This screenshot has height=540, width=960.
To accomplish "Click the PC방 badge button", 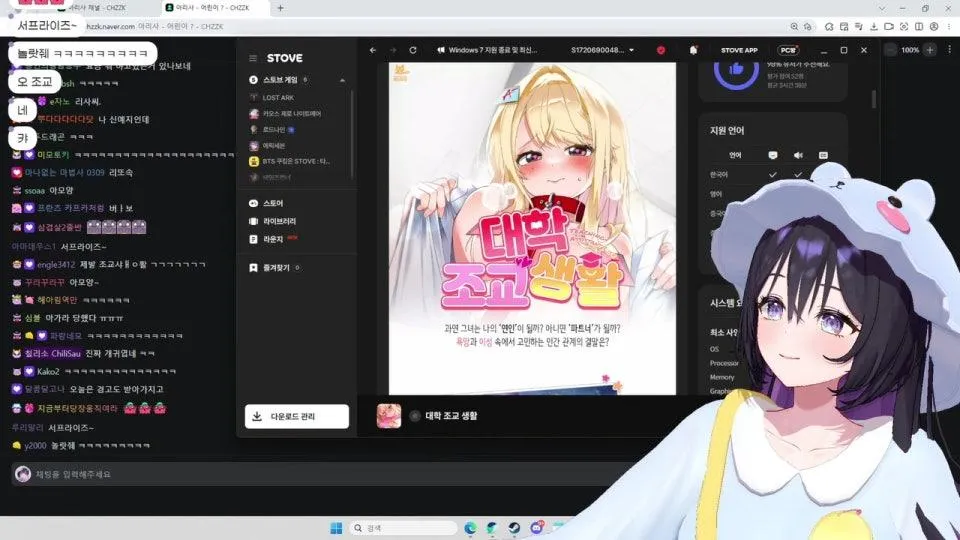I will pyautogui.click(x=789, y=50).
